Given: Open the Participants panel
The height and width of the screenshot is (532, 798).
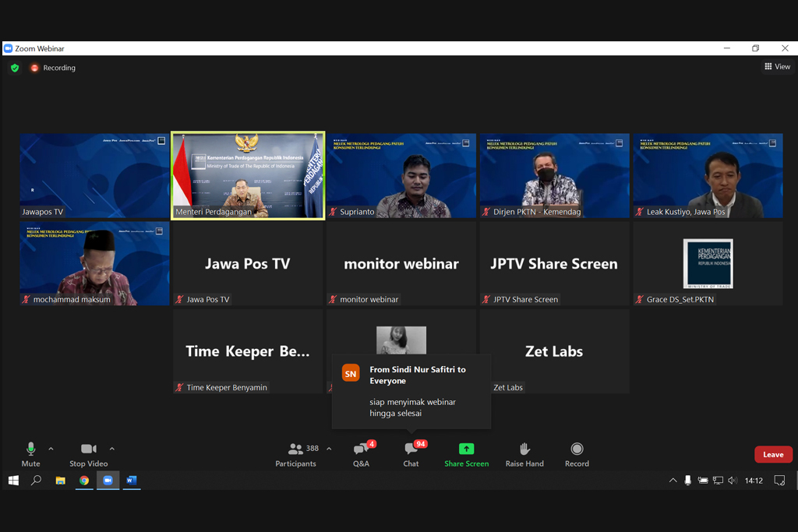Looking at the screenshot, I should [297, 454].
